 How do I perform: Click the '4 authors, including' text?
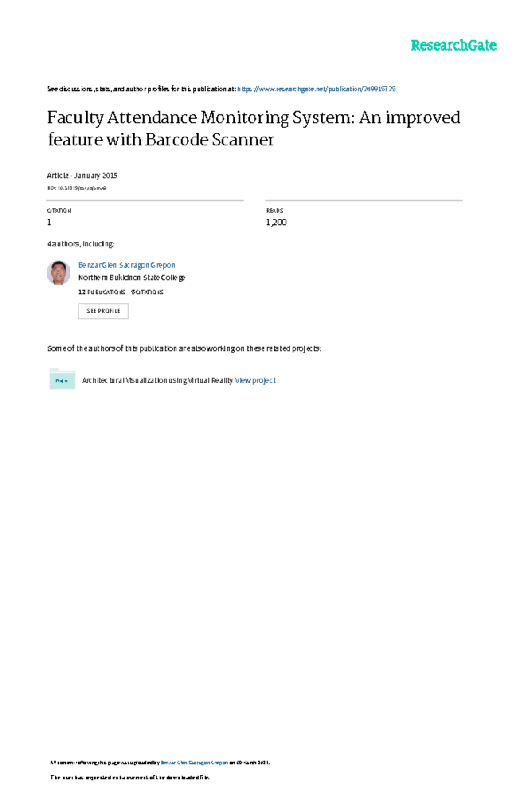(x=81, y=244)
